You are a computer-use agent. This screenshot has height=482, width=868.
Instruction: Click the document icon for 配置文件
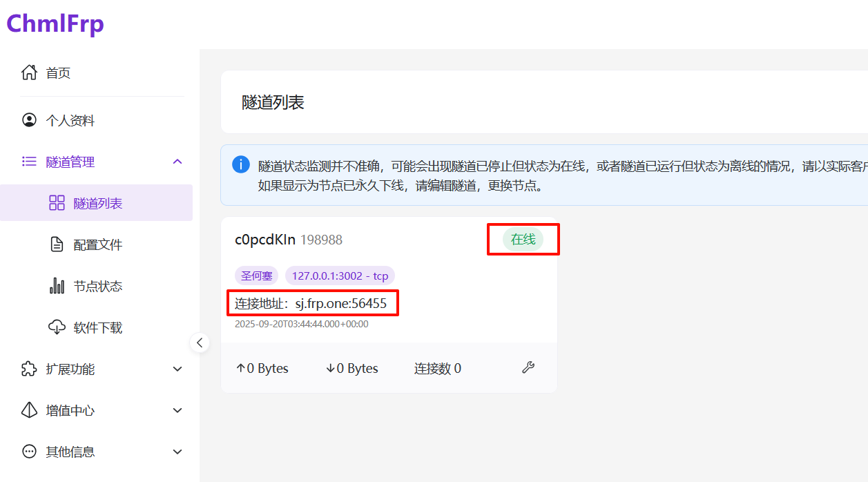(x=57, y=244)
